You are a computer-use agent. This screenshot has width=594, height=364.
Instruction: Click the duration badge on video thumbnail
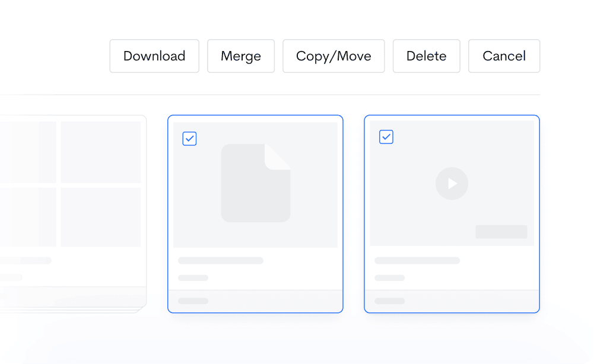point(501,232)
